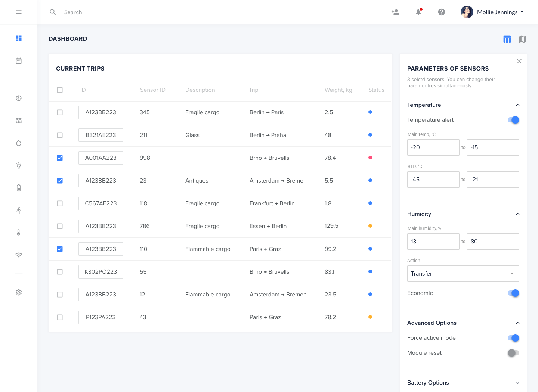
Task: Open notifications via the bell icon
Action: pyautogui.click(x=418, y=12)
